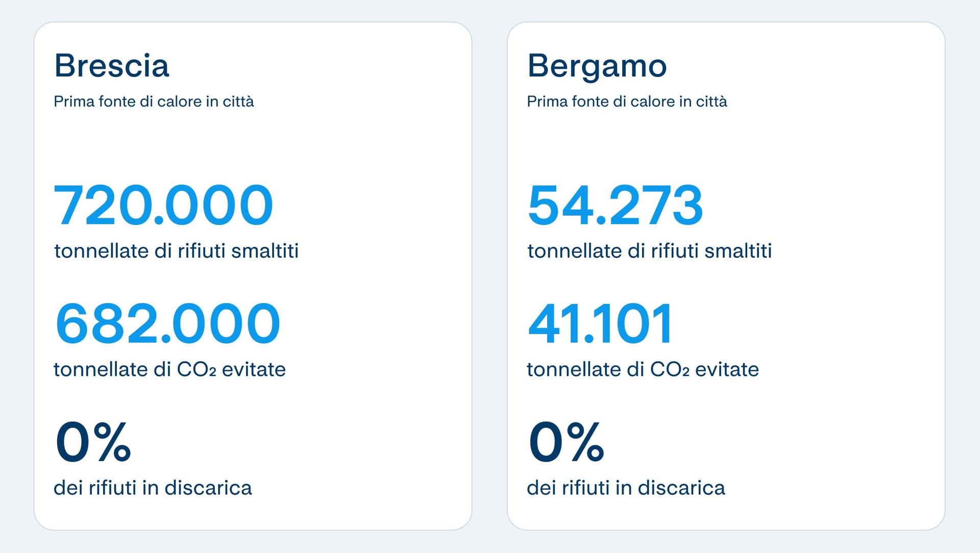Click Bergamo's 'tonnellate di rifiuti smaltiti' label

(649, 251)
